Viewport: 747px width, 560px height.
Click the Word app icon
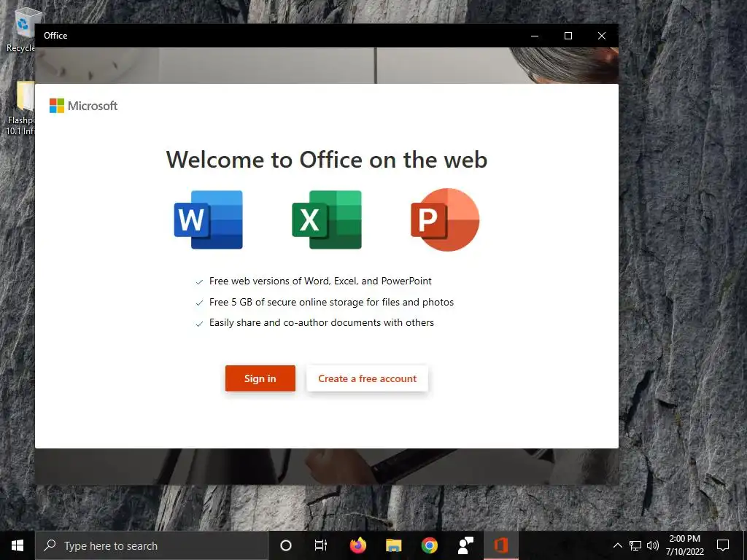coord(208,219)
